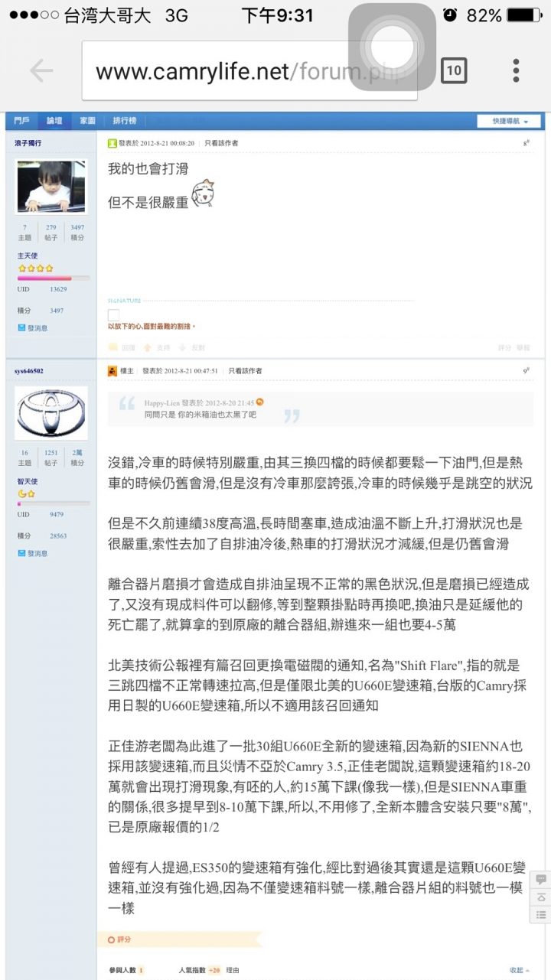This screenshot has width=551, height=980.
Task: Open sys646502's Toyota logo avatar
Action: [x=51, y=413]
